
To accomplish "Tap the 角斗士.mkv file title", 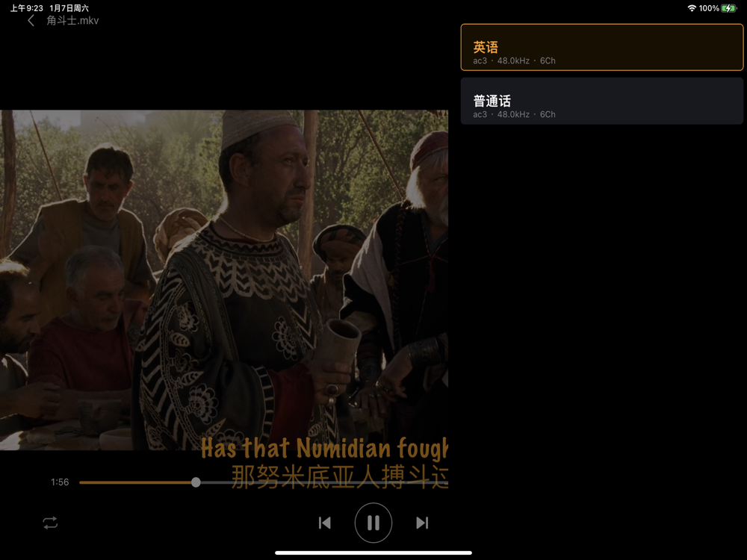I will point(72,20).
